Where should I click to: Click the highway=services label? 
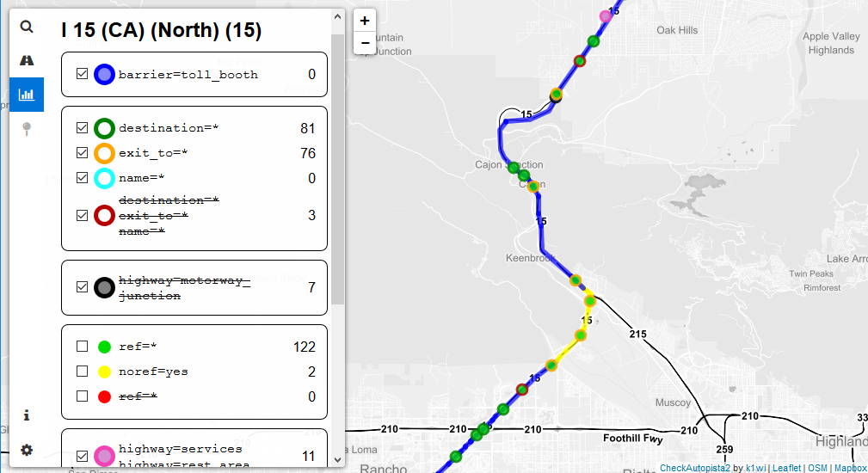[x=181, y=449]
